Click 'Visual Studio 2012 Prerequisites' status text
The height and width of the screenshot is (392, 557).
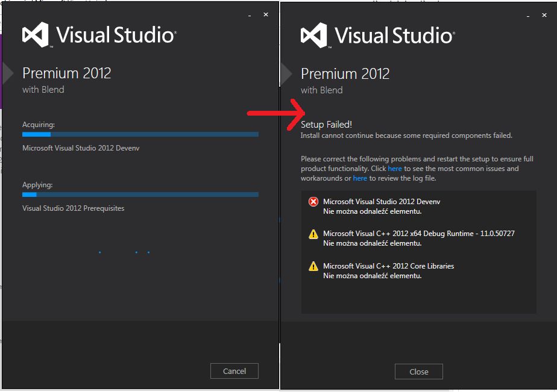[x=73, y=208]
